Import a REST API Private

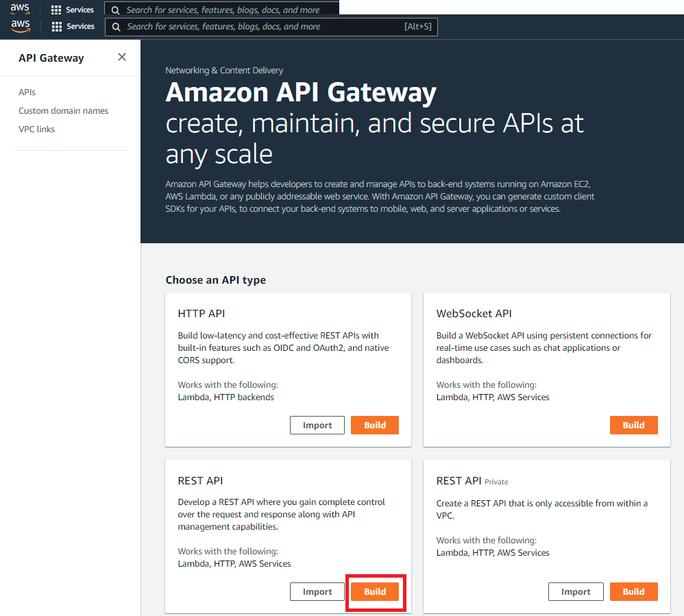pos(576,591)
